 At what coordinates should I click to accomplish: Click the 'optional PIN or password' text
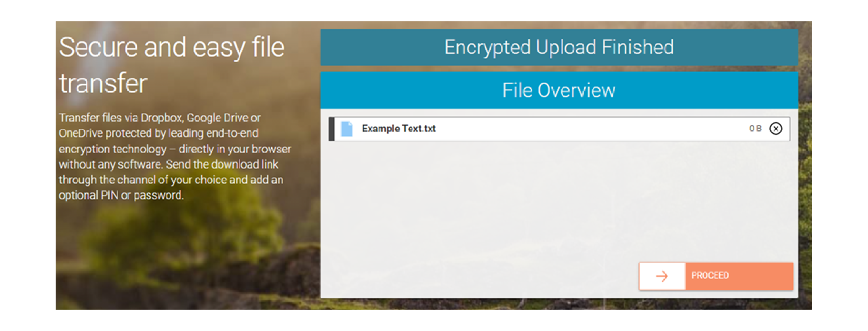tap(121, 195)
